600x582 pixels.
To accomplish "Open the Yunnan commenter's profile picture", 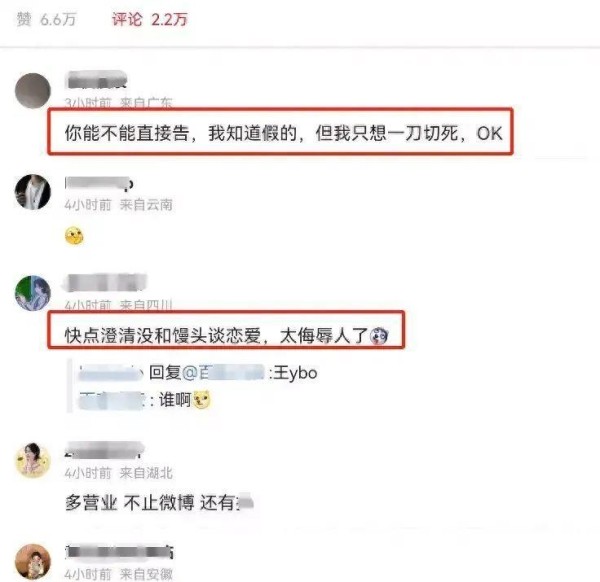I will [x=33, y=192].
